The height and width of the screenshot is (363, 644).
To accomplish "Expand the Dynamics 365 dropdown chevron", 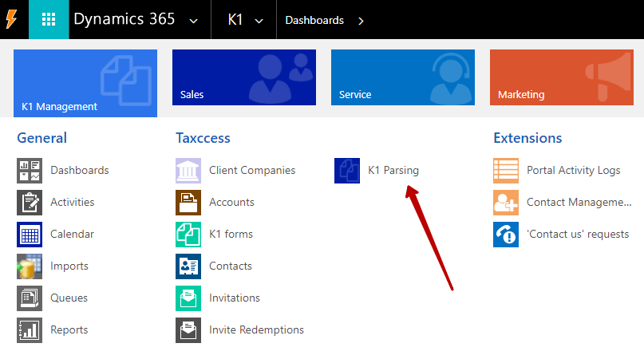I will (x=193, y=21).
